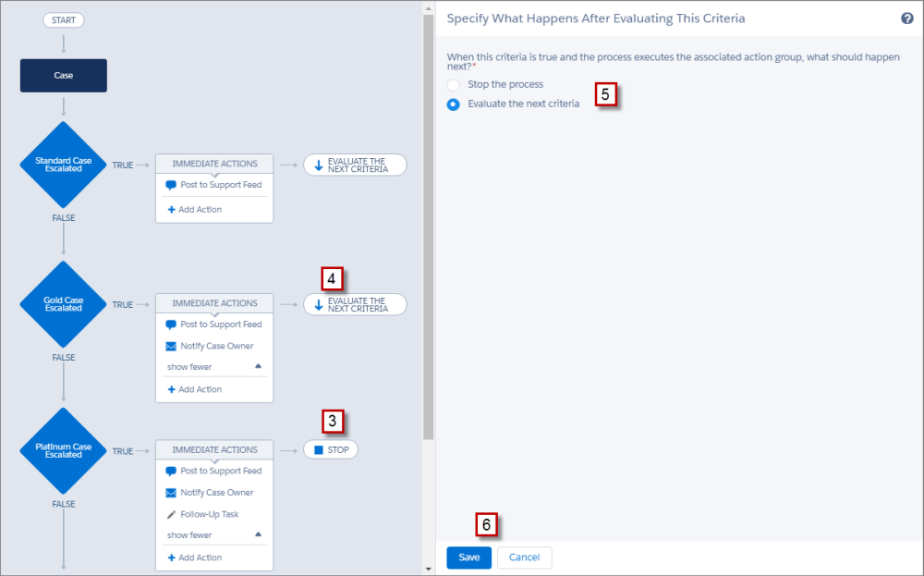Click the envelope icon beside Gold Case Notify Case Owner

(x=171, y=346)
